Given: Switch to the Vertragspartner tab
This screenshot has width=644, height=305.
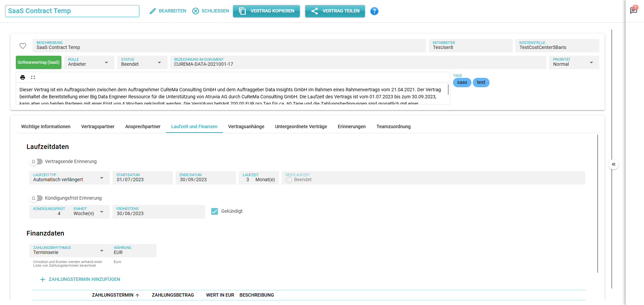Looking at the screenshot, I should point(98,126).
